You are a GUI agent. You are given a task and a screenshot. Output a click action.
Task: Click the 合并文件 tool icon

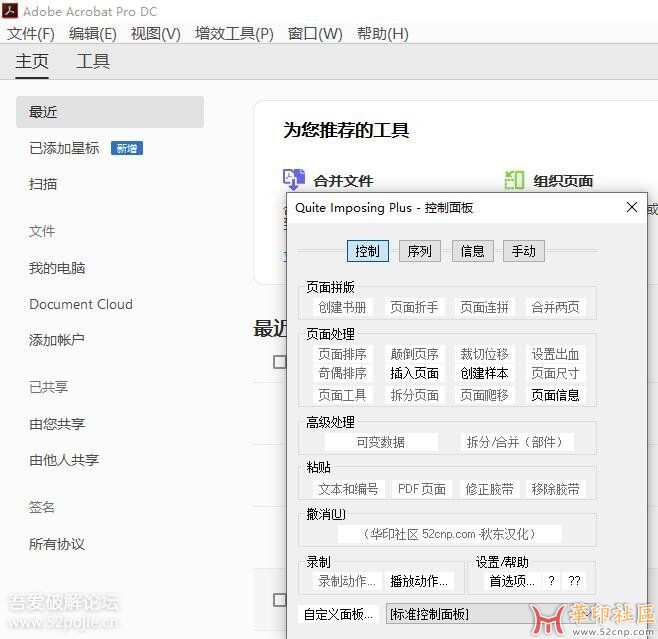pyautogui.click(x=294, y=180)
